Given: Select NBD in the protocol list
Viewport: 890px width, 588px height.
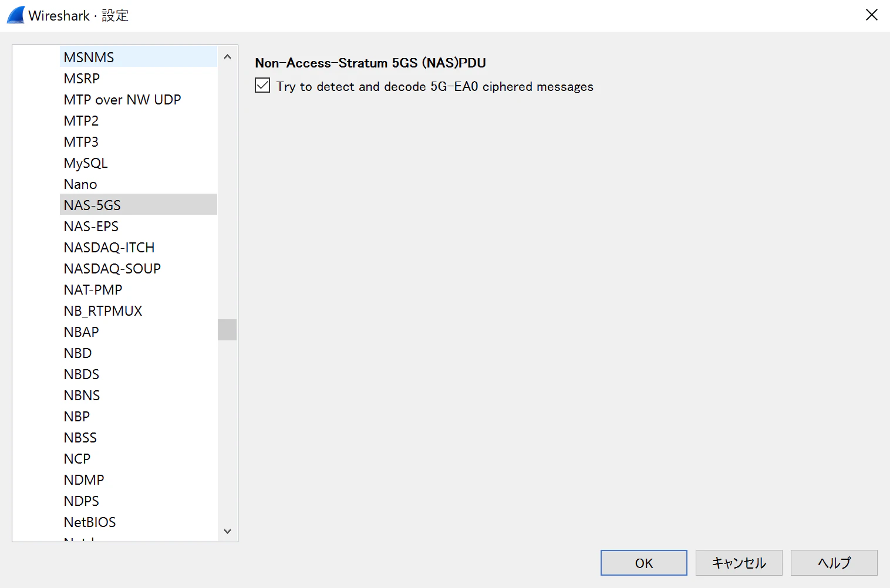Looking at the screenshot, I should [139, 353].
